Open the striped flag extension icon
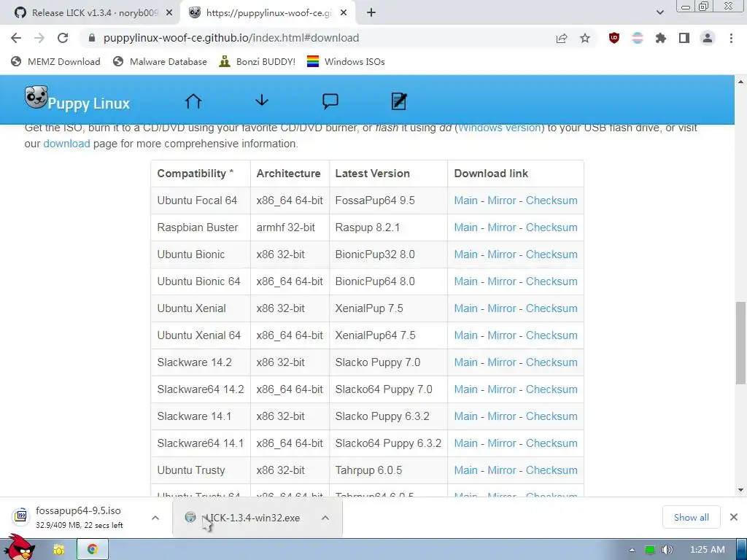 (637, 38)
